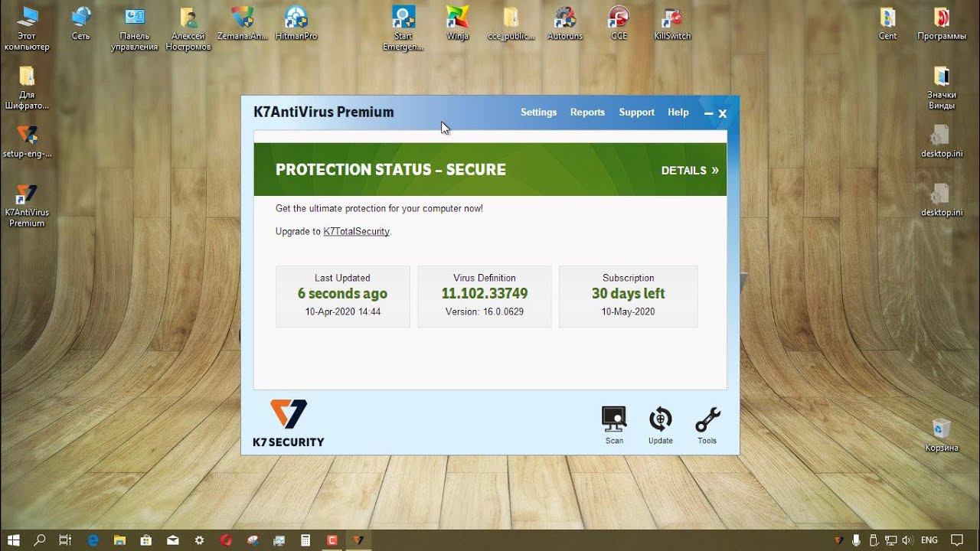Click K7 tray icon in notification area
980x551 pixels.
840,540
